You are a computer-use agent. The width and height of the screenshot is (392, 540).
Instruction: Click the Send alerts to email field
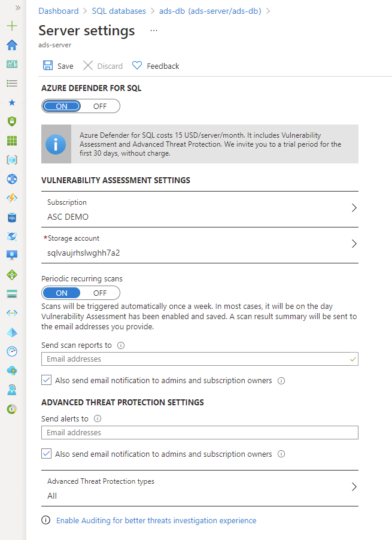click(x=200, y=433)
